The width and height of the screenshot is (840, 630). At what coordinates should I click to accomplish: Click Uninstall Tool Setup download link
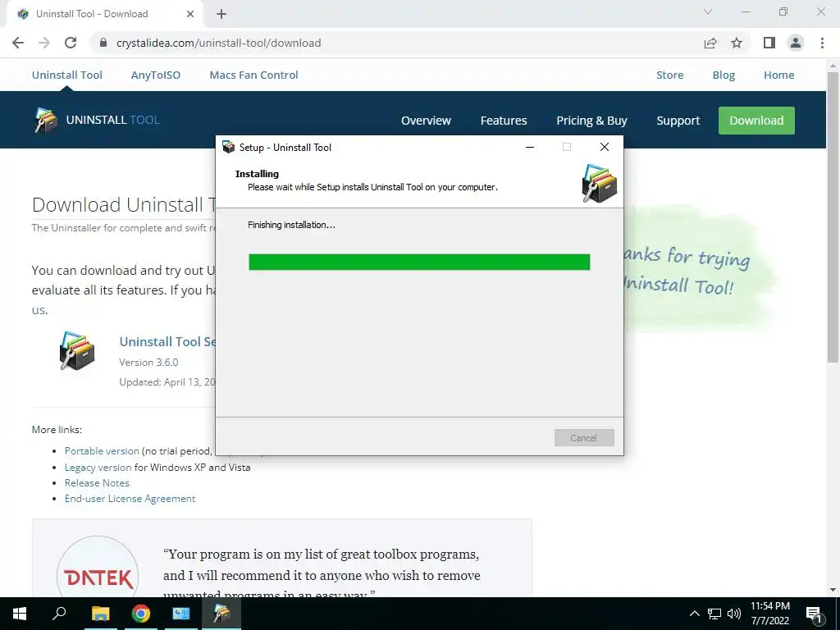pyautogui.click(x=167, y=342)
